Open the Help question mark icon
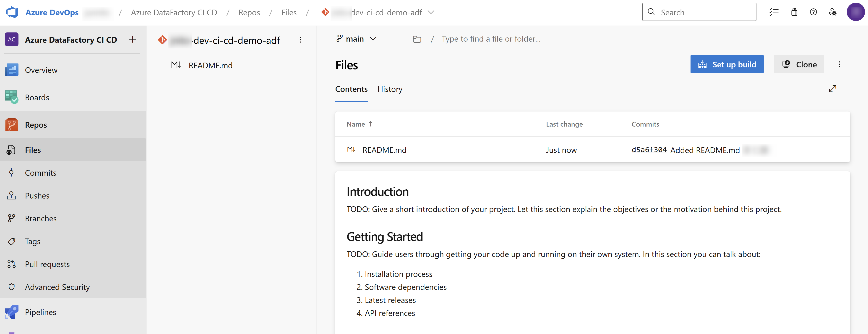868x334 pixels. 813,12
